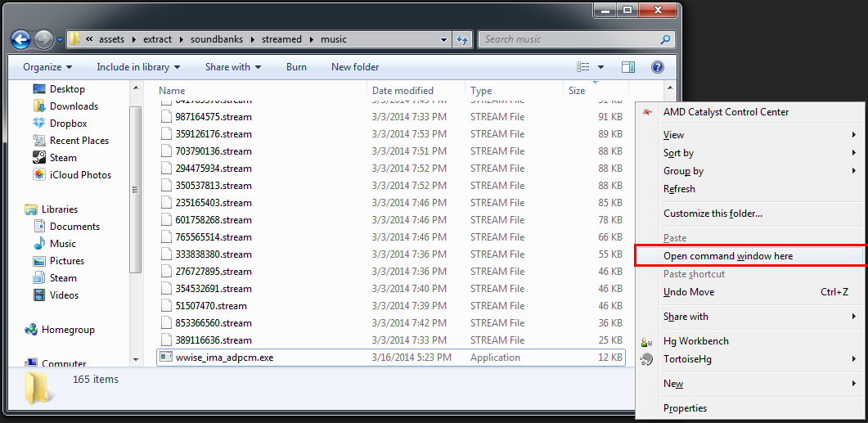Viewport: 868px width, 423px height.
Task: Click the Burn toolbar button
Action: pyautogui.click(x=296, y=67)
